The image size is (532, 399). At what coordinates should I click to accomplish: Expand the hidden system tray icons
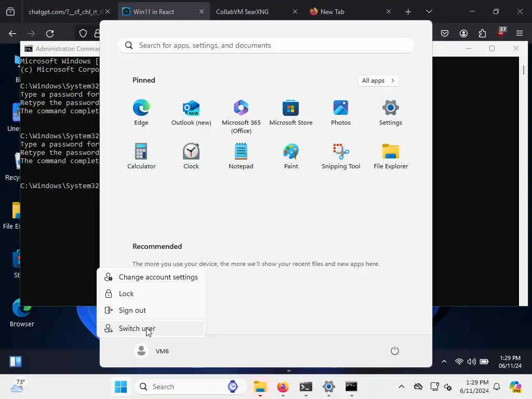pyautogui.click(x=402, y=387)
